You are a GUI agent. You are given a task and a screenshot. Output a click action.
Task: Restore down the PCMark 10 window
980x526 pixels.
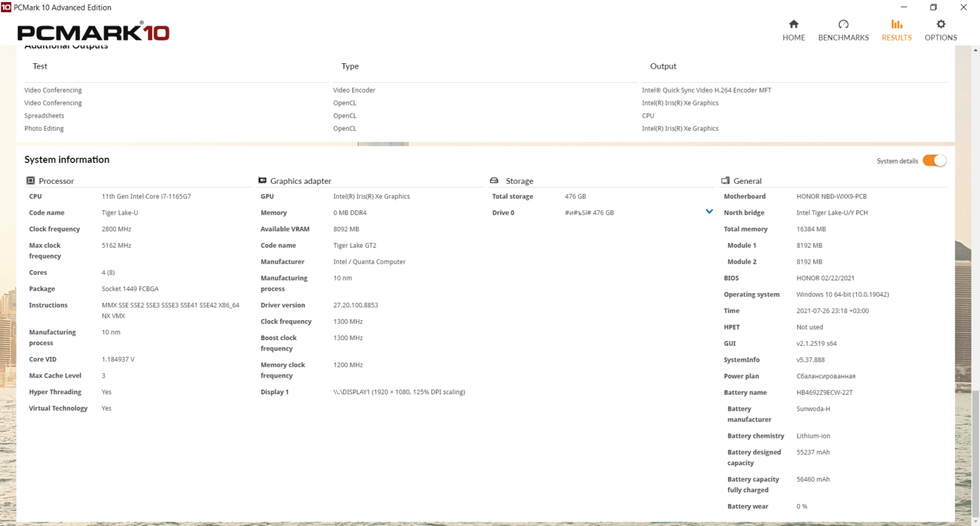pos(933,7)
